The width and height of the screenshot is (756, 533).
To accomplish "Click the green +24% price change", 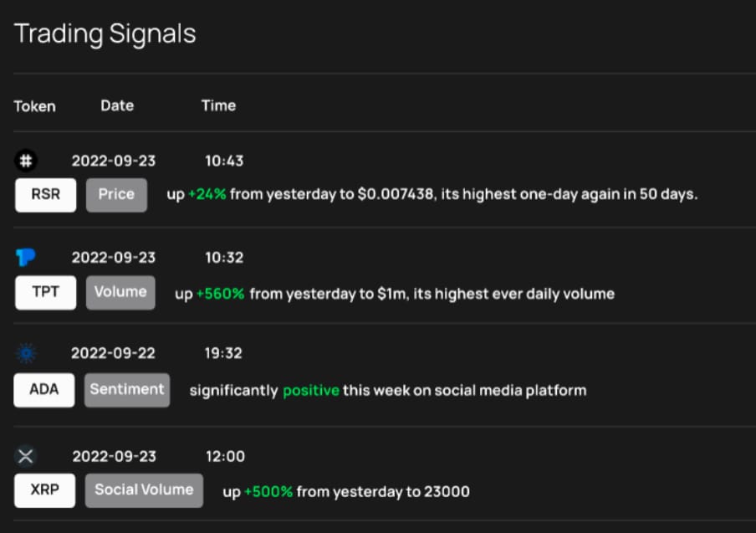I will click(x=207, y=195).
